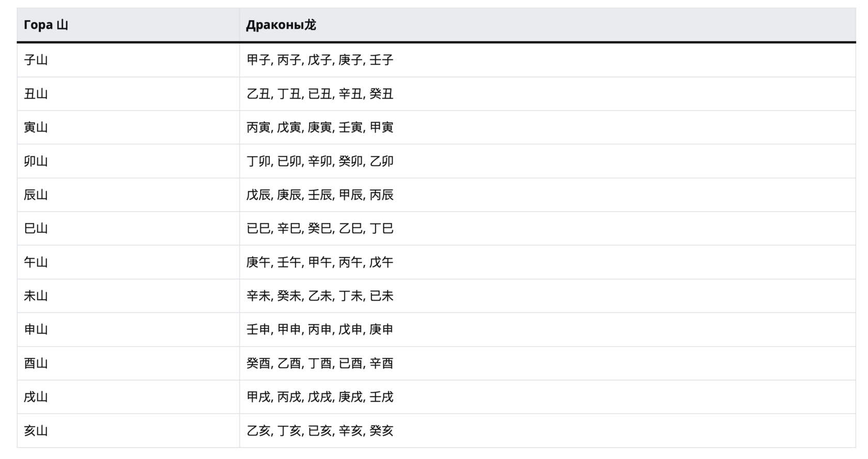Image resolution: width=868 pixels, height=459 pixels.
Task: Select the 辰山 mountain cell
Action: (36, 195)
